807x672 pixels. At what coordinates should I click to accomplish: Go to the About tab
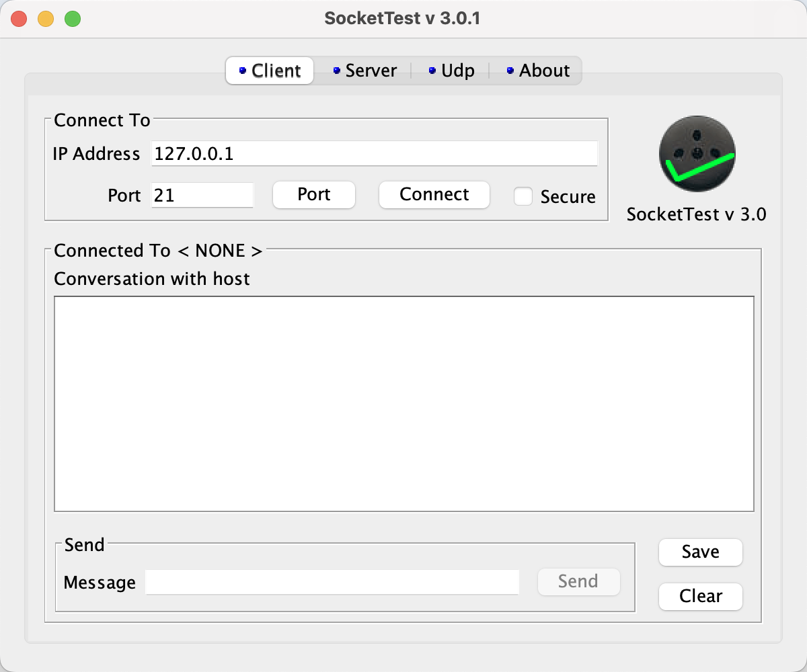537,71
